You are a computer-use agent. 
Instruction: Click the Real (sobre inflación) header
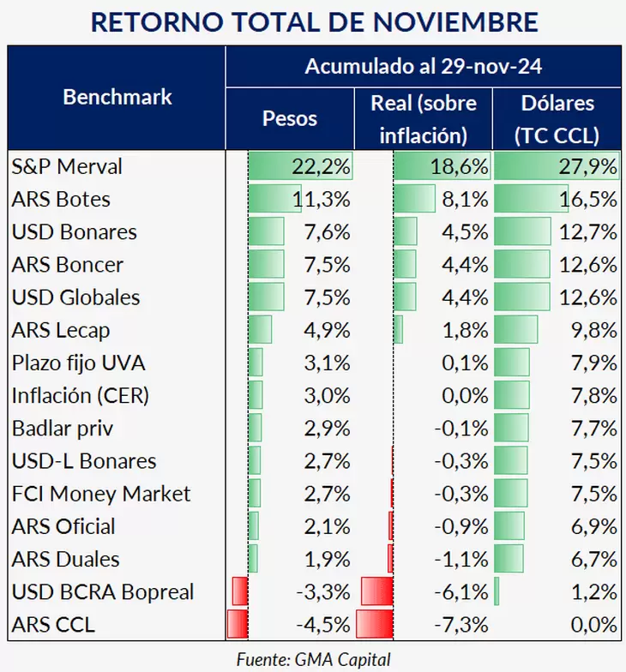(424, 119)
